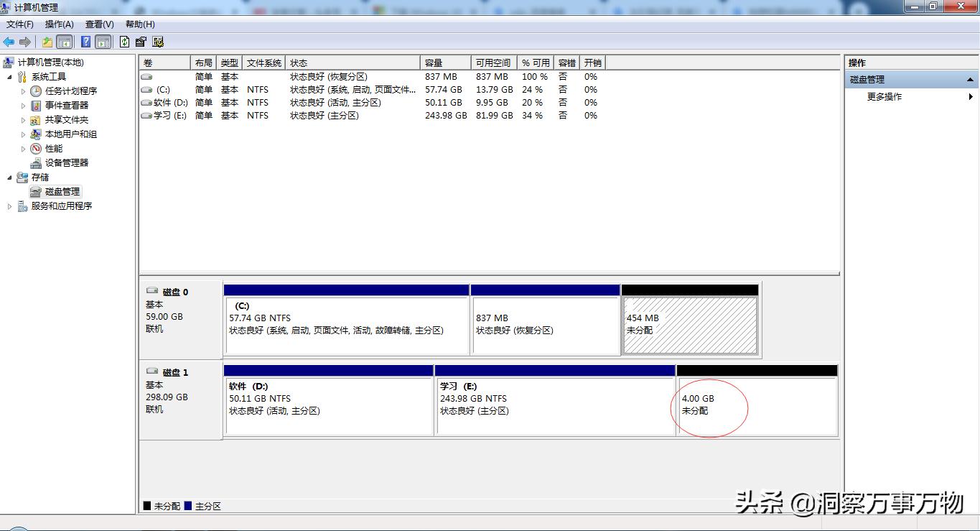Sort by the 卷 column header
Screen dimensions: 980x531
point(165,63)
